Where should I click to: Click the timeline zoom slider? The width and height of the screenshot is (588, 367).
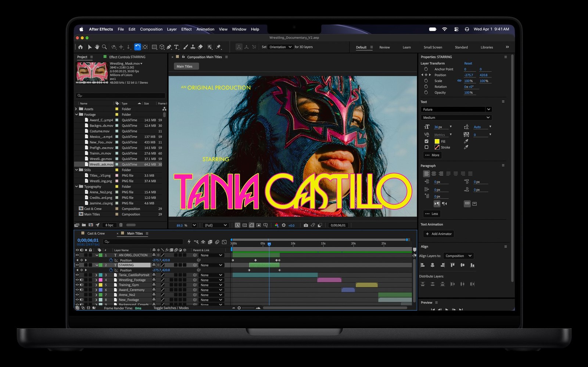[x=246, y=308]
